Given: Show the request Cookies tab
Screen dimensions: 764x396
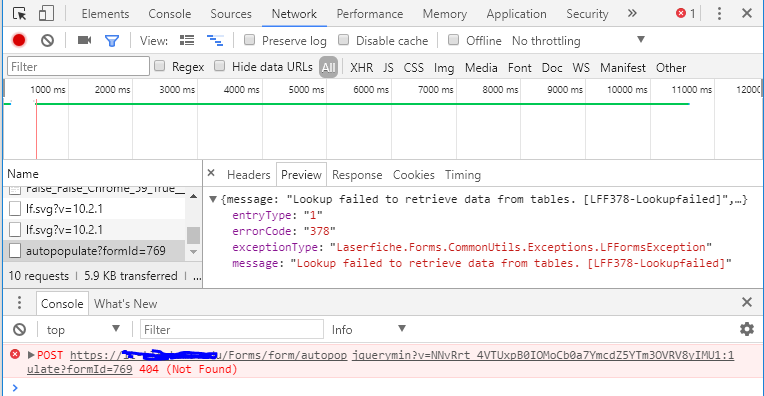Looking at the screenshot, I should [x=414, y=175].
